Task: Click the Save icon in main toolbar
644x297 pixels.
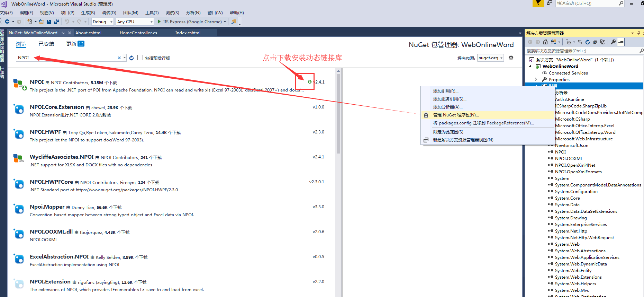Action: (49, 21)
